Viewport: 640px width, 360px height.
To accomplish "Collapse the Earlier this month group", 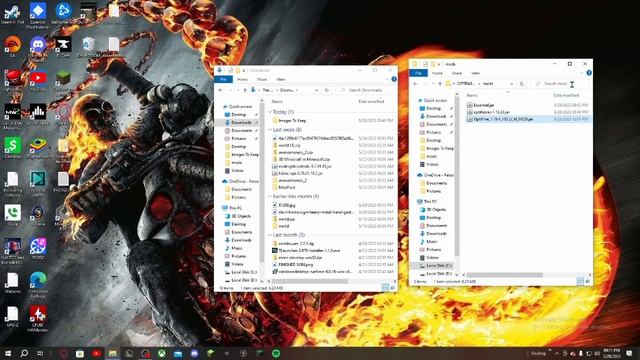I will [x=270, y=196].
